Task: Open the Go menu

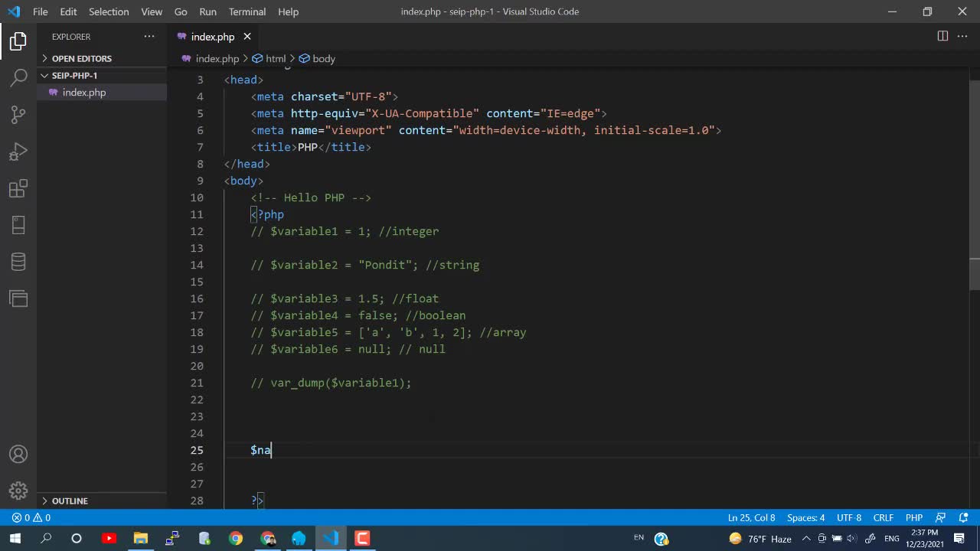Action: 181,11
